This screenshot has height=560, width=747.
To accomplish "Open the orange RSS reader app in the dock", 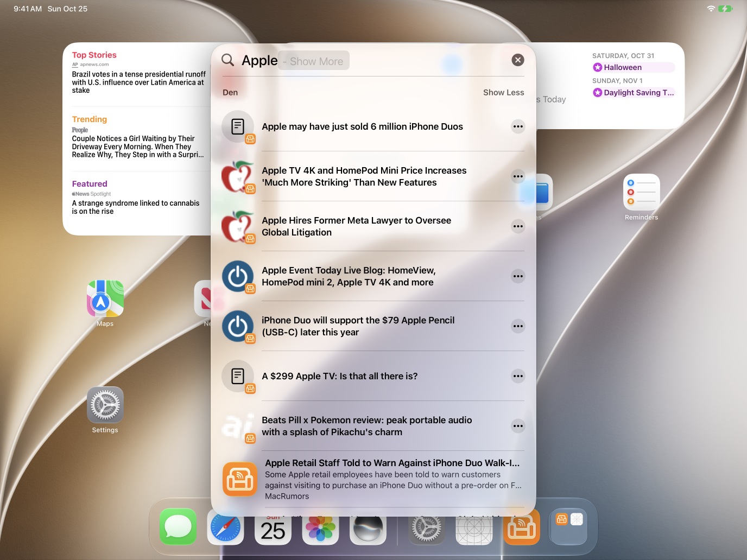I will (522, 527).
